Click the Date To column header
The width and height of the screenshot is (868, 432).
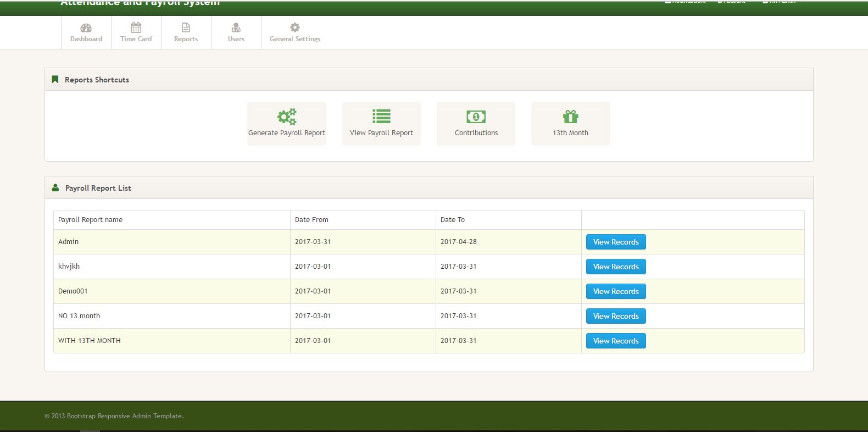(x=509, y=220)
